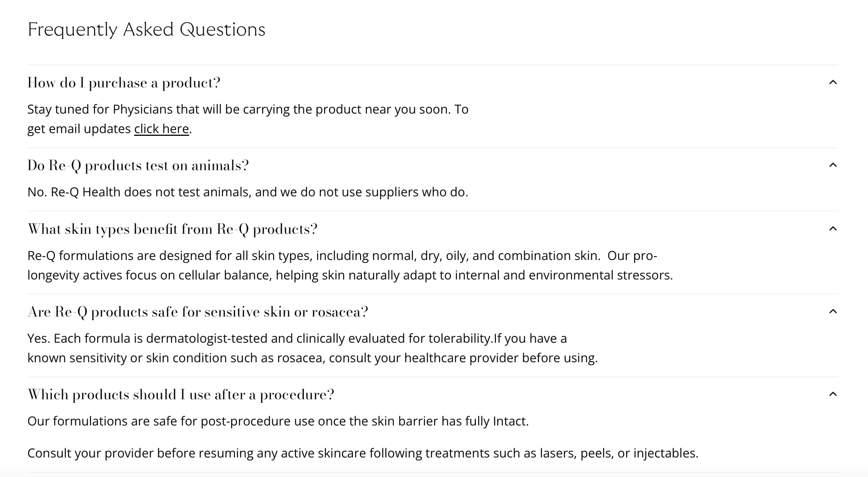Click the 'Frequently Asked Questions' heading

[x=146, y=30]
